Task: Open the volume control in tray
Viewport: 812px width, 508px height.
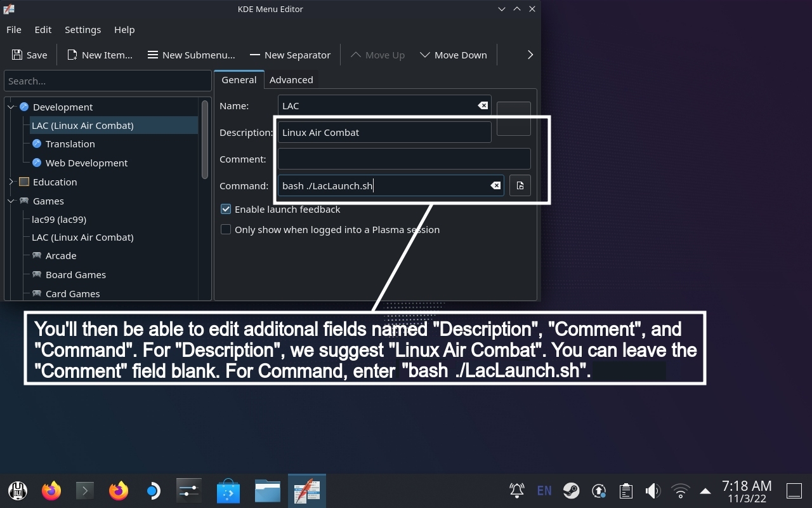Action: coord(653,490)
